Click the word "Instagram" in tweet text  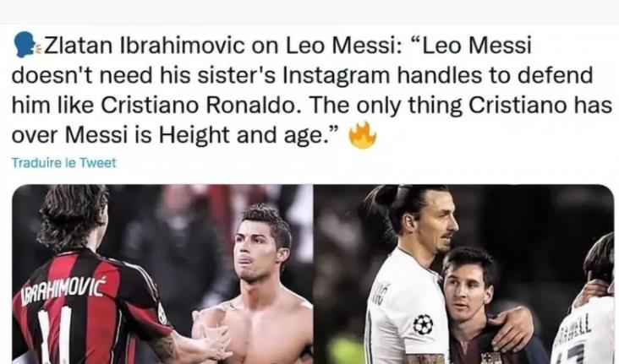point(337,76)
